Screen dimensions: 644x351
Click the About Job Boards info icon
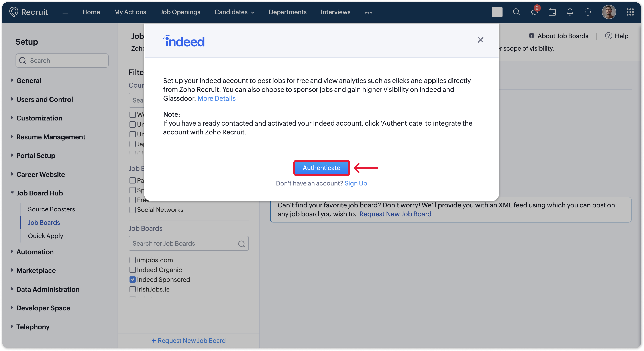tap(531, 36)
